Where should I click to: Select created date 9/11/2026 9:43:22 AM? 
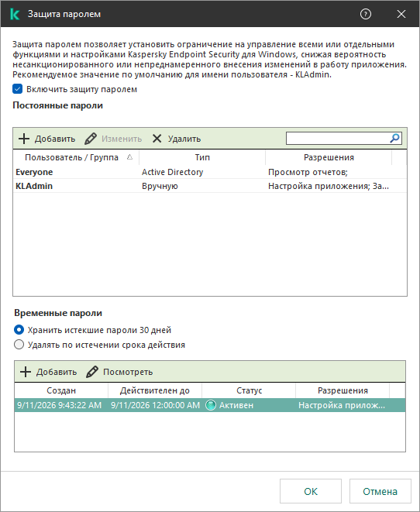(60, 405)
